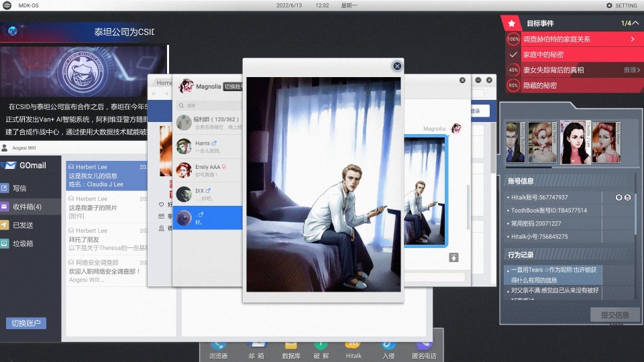
Task: Open 数据库 database in the dock
Action: pyautogui.click(x=290, y=351)
